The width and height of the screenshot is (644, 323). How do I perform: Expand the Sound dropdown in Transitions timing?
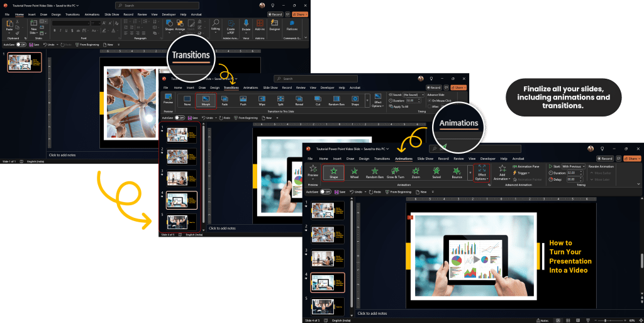(413, 94)
